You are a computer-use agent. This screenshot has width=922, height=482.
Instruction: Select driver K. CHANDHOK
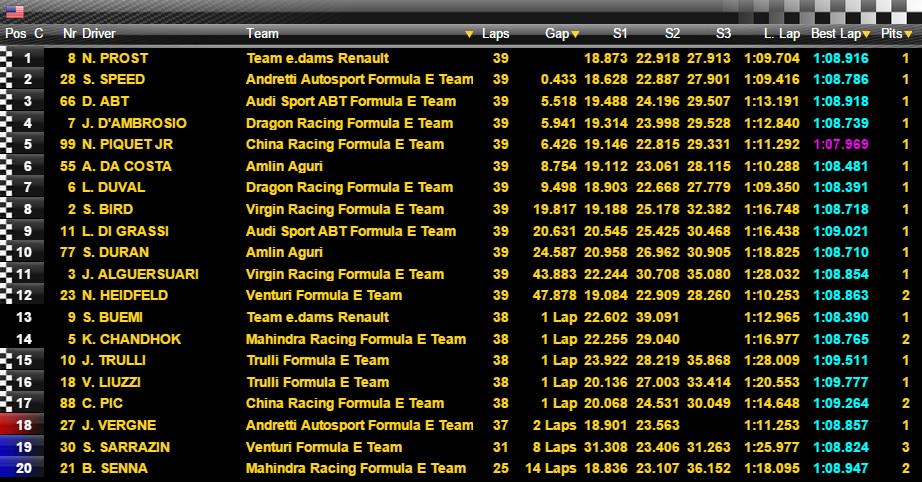point(132,339)
